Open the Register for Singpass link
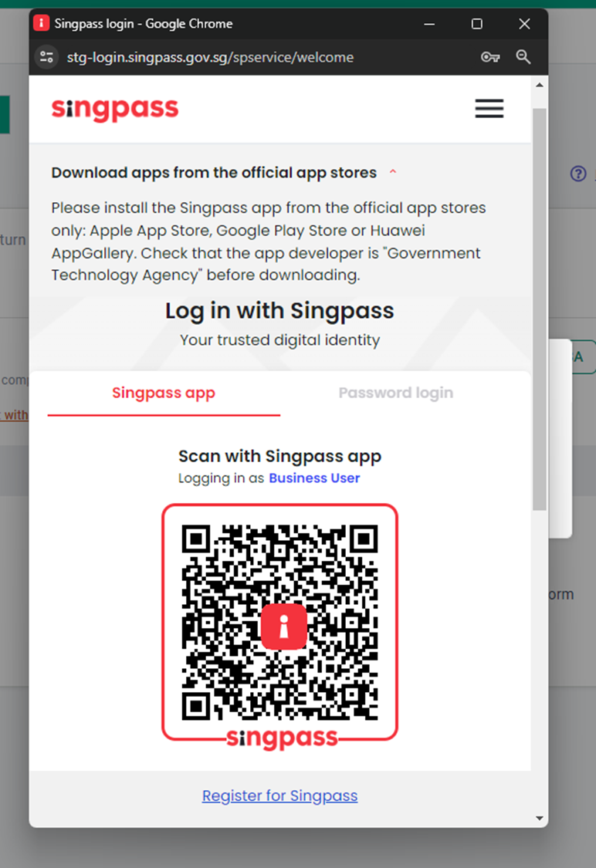Viewport: 596px width, 868px height. 279,795
